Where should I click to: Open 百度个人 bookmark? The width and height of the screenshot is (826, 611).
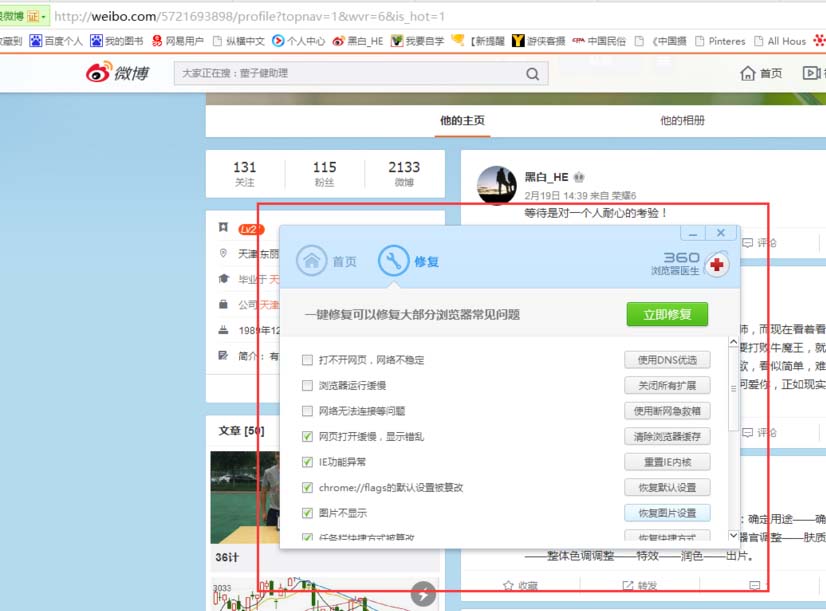click(x=56, y=41)
